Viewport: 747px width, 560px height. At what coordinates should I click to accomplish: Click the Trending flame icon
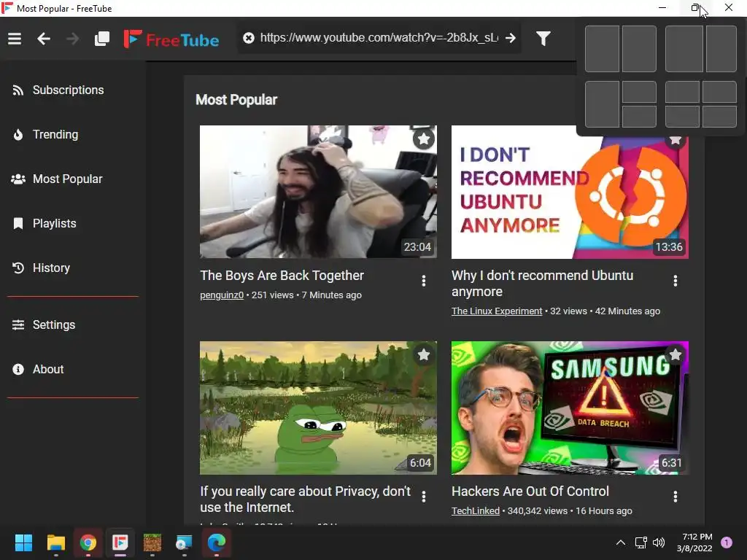pyautogui.click(x=18, y=135)
